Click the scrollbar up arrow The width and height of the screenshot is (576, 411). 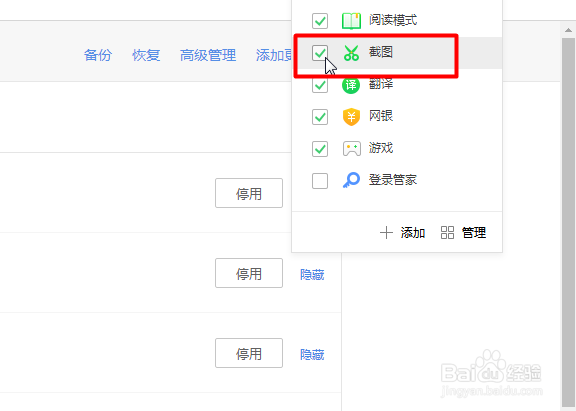point(568,30)
